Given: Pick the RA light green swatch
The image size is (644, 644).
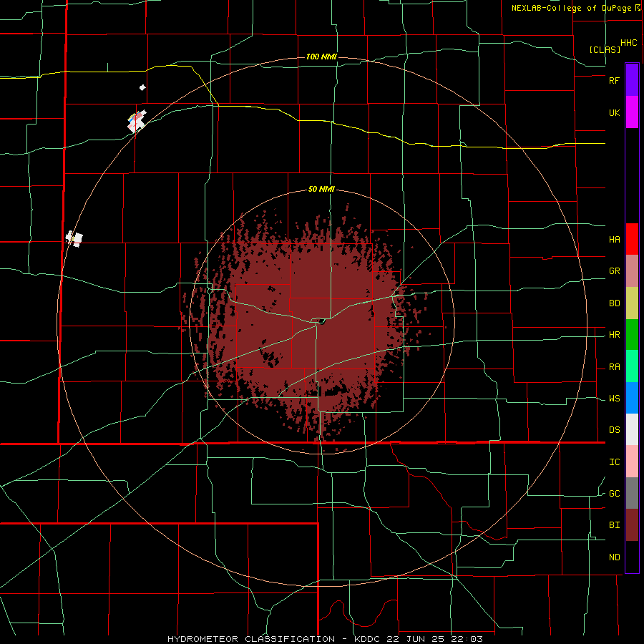Looking at the screenshot, I should pyautogui.click(x=632, y=366).
